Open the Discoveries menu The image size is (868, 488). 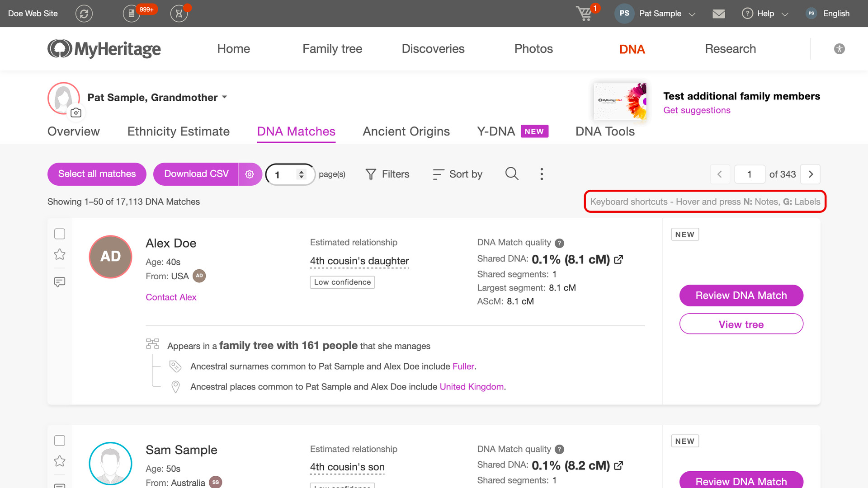(x=433, y=49)
